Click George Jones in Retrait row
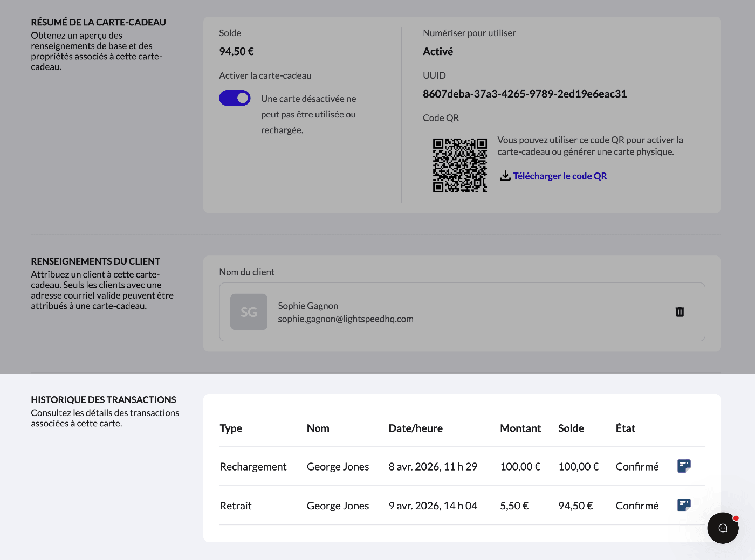Viewport: 755px width, 560px height. click(x=338, y=506)
